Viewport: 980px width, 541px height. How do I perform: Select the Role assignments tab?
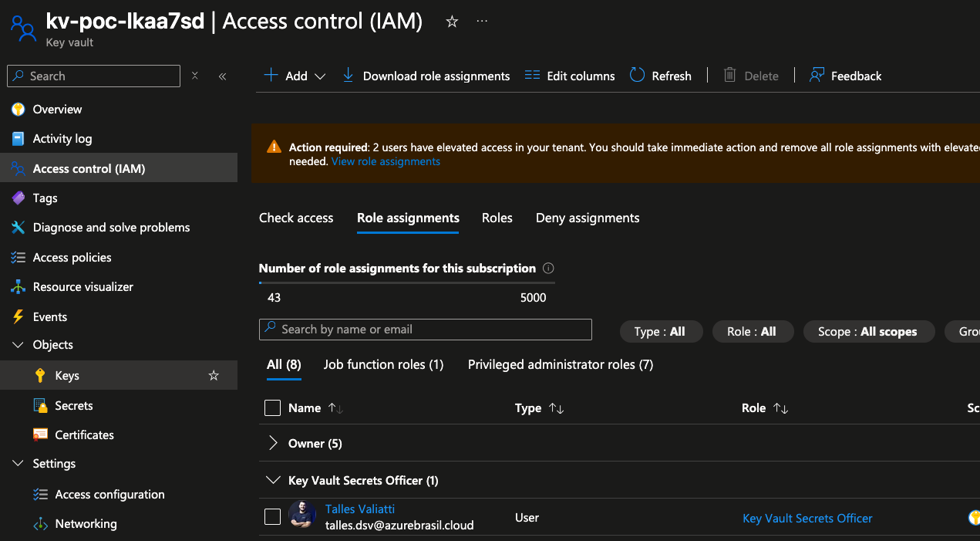tap(408, 218)
